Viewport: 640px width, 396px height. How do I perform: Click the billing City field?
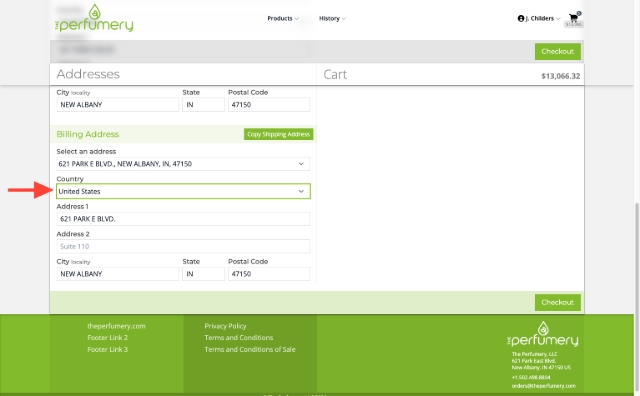(x=118, y=274)
